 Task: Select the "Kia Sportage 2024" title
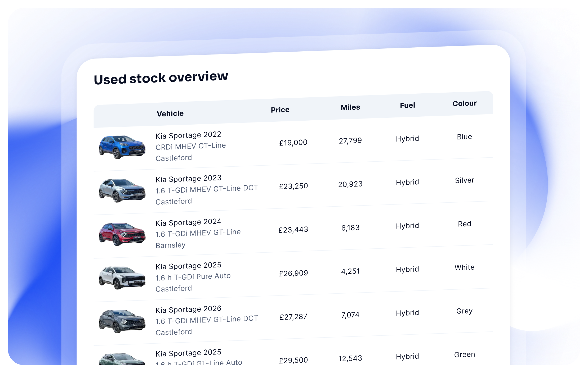(188, 222)
